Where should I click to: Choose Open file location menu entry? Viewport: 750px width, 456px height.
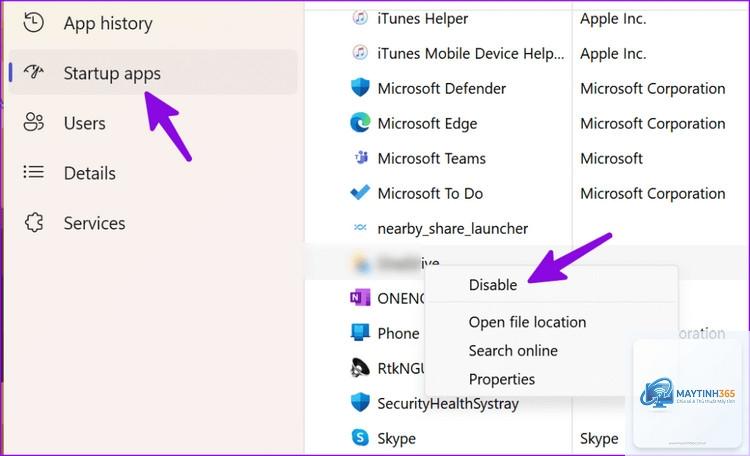coord(527,322)
